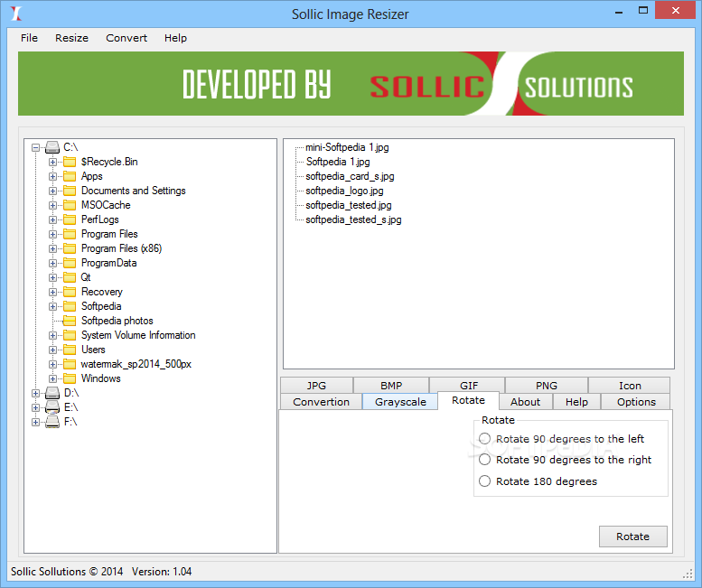The height and width of the screenshot is (588, 702).
Task: Expand the Windows folder node
Action: (x=52, y=378)
